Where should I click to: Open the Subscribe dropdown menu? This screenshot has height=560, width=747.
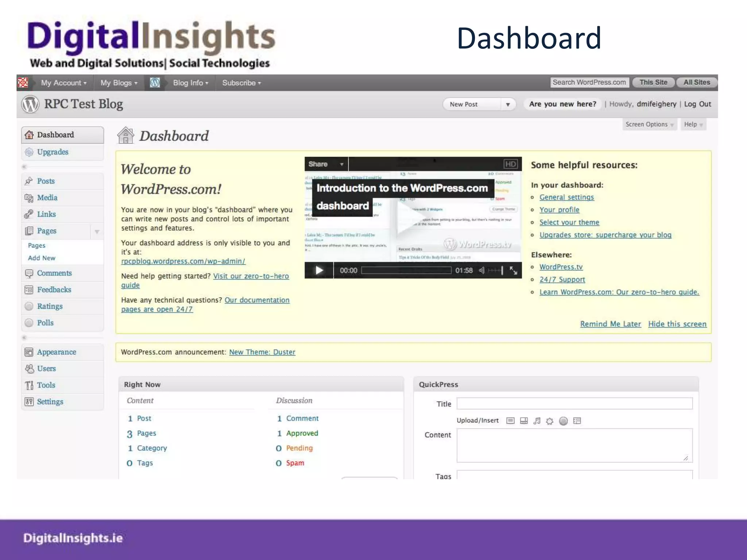[x=241, y=83]
